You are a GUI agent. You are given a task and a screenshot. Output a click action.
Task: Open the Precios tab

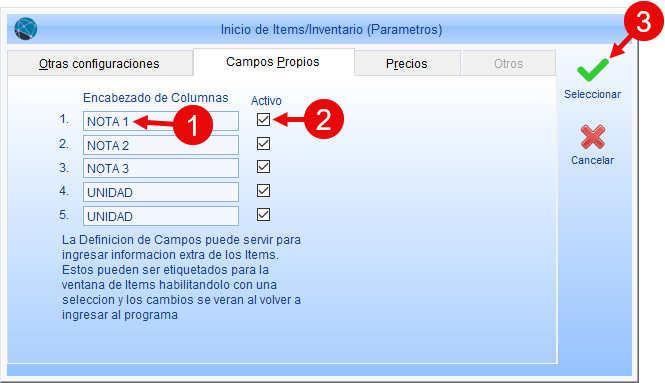407,63
